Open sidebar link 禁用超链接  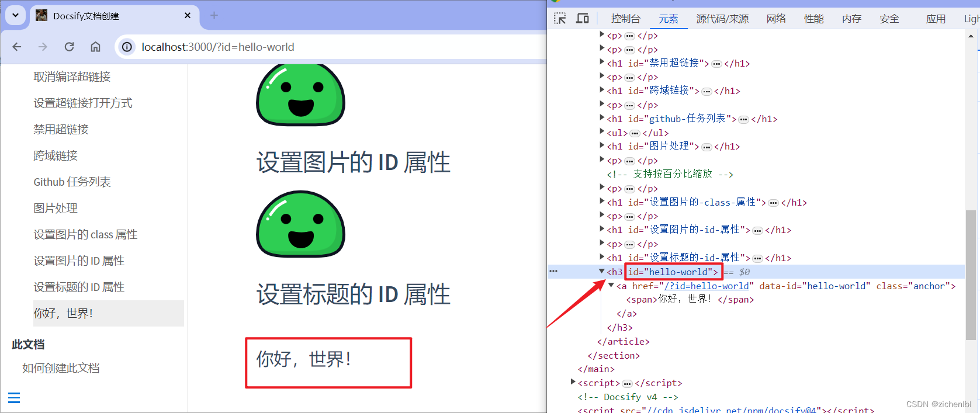click(x=61, y=129)
